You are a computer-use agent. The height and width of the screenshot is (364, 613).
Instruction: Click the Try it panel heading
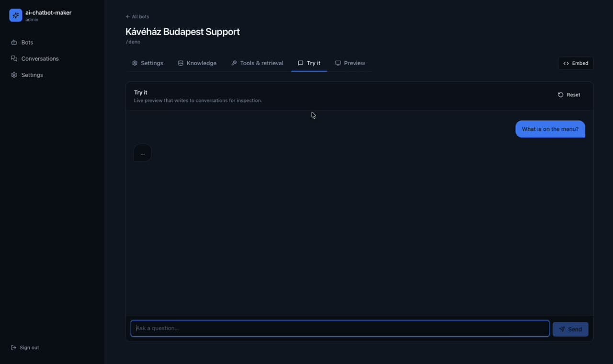(141, 92)
